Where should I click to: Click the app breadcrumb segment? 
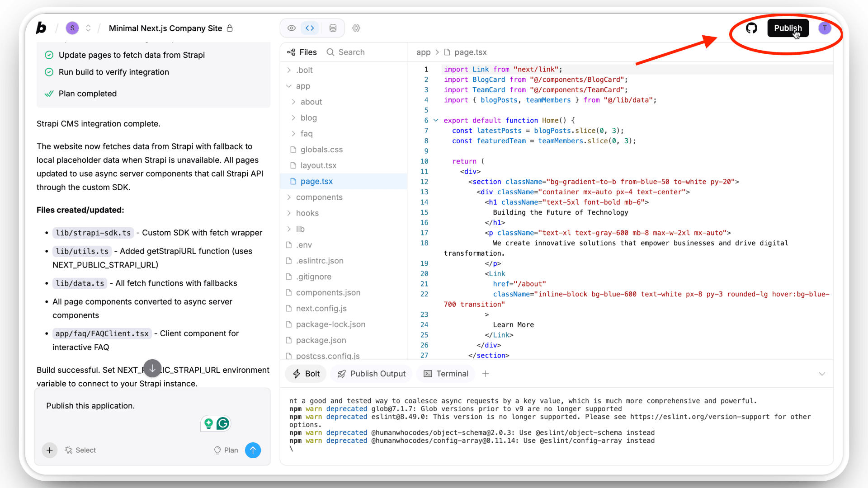[x=423, y=52]
